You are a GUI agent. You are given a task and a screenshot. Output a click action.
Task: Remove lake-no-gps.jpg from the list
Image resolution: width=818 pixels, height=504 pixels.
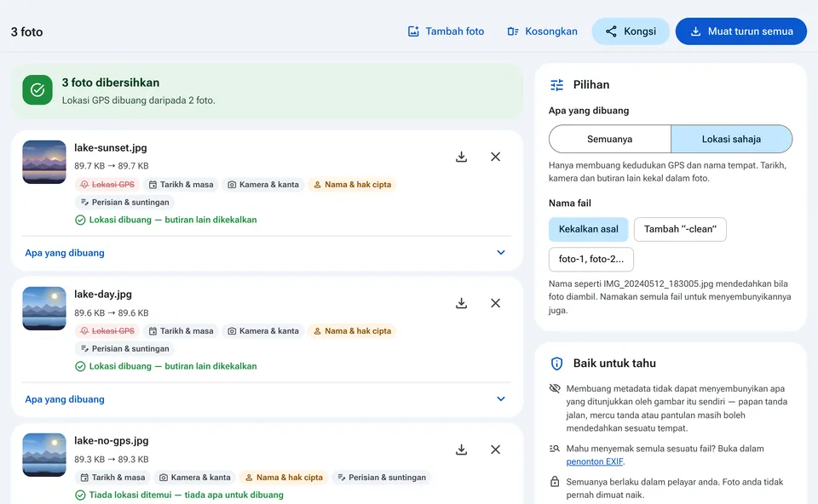coord(496,450)
